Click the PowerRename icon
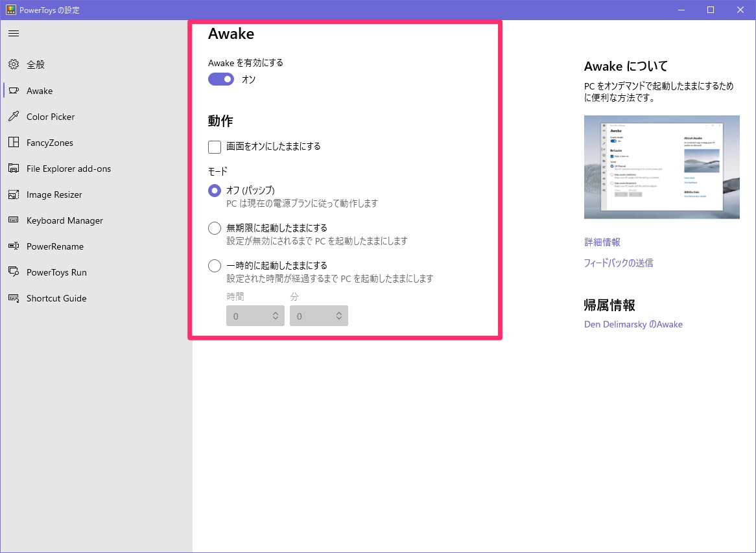 point(14,246)
